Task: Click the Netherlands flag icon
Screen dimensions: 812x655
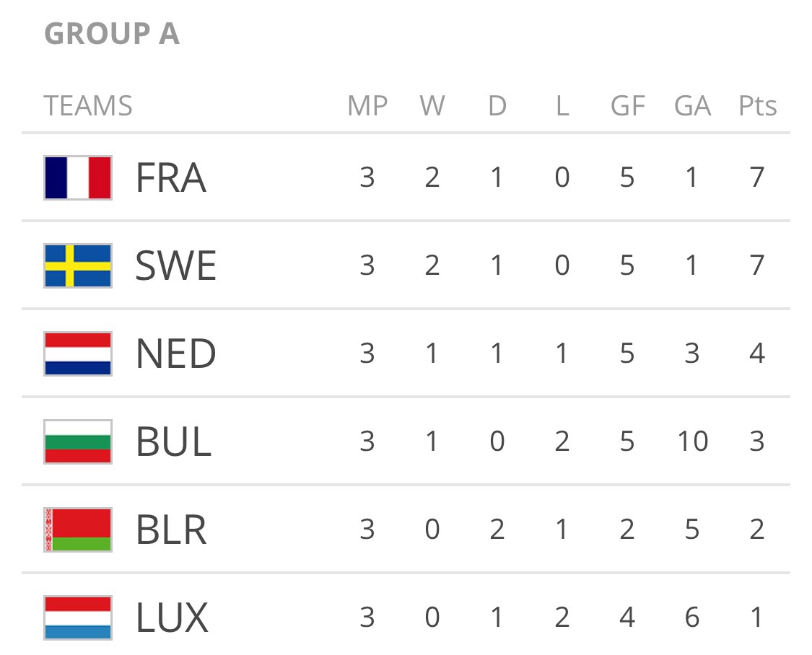Action: [78, 354]
